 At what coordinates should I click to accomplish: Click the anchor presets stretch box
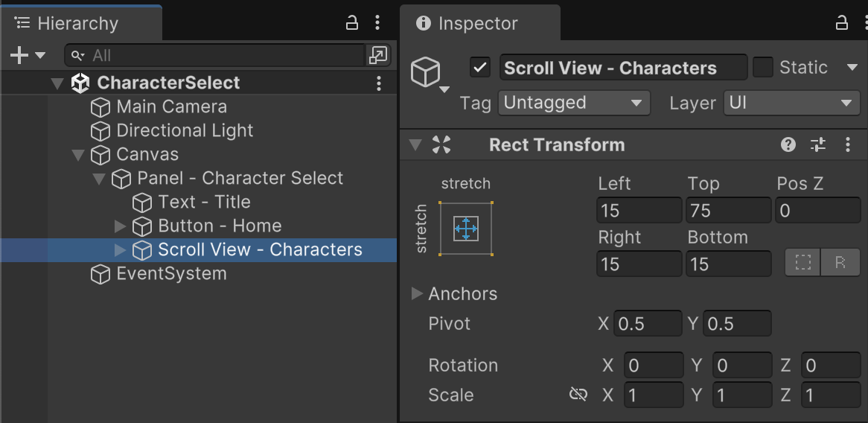[x=466, y=228]
